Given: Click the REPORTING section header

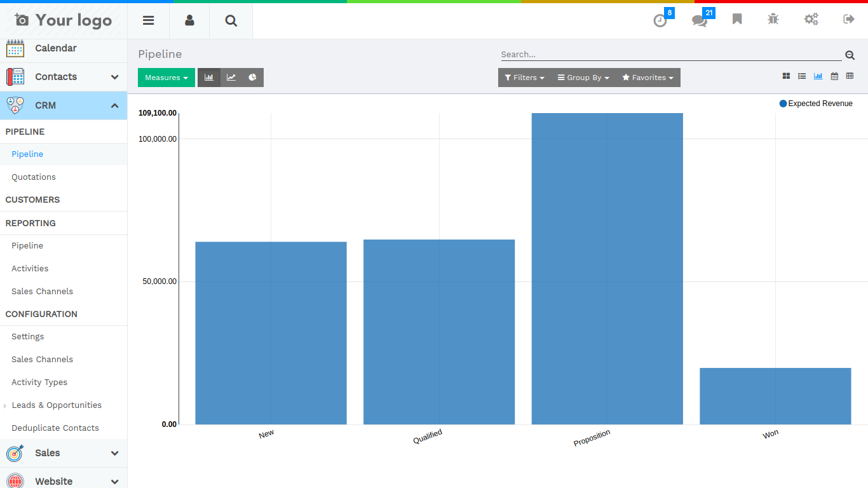Looking at the screenshot, I should (x=31, y=223).
